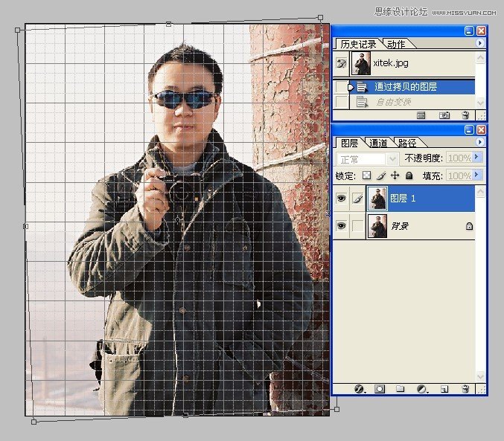The height and width of the screenshot is (441, 504).
Task: Click History panel scroll down arrow
Action: click(480, 103)
